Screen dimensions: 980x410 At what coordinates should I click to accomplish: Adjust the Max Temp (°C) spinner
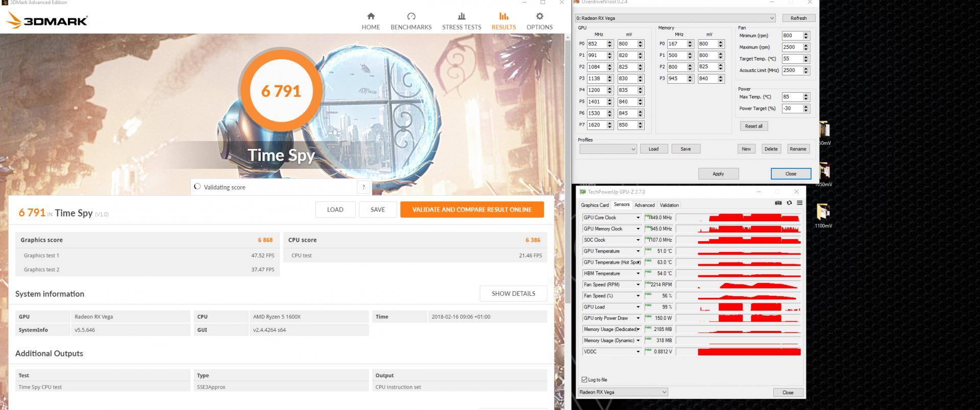point(806,97)
